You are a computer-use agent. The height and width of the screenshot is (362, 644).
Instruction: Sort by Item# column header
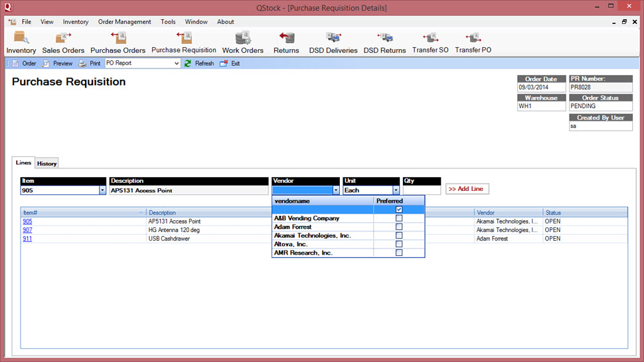click(x=84, y=213)
